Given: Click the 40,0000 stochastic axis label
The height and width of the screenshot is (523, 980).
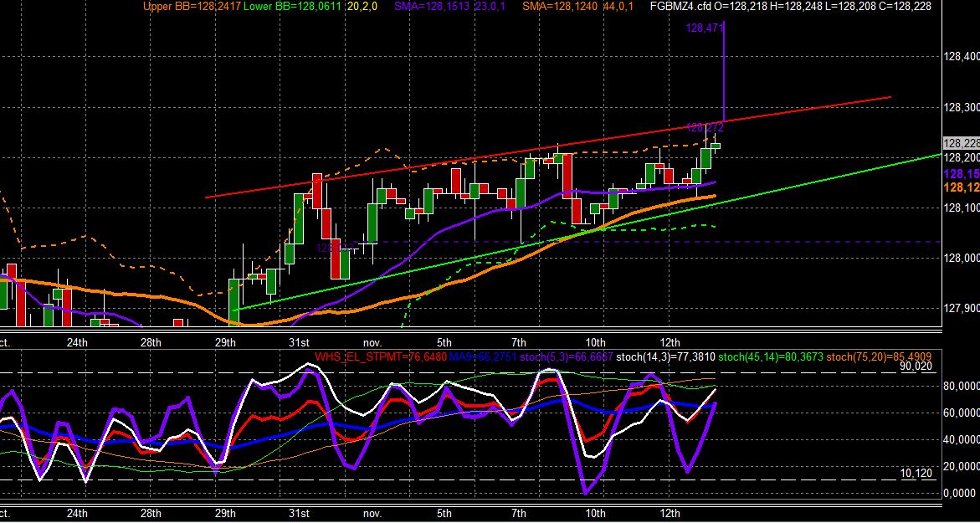Looking at the screenshot, I should click(x=962, y=440).
